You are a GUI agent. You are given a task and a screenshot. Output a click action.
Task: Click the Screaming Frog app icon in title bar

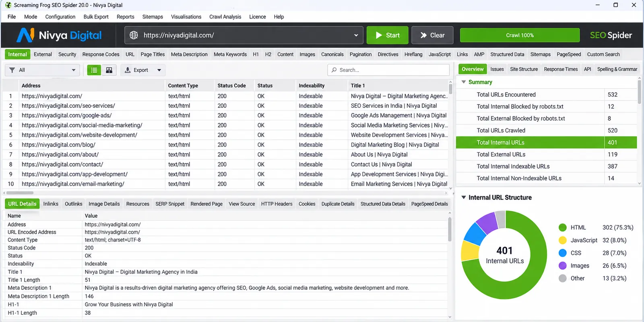(8, 5)
